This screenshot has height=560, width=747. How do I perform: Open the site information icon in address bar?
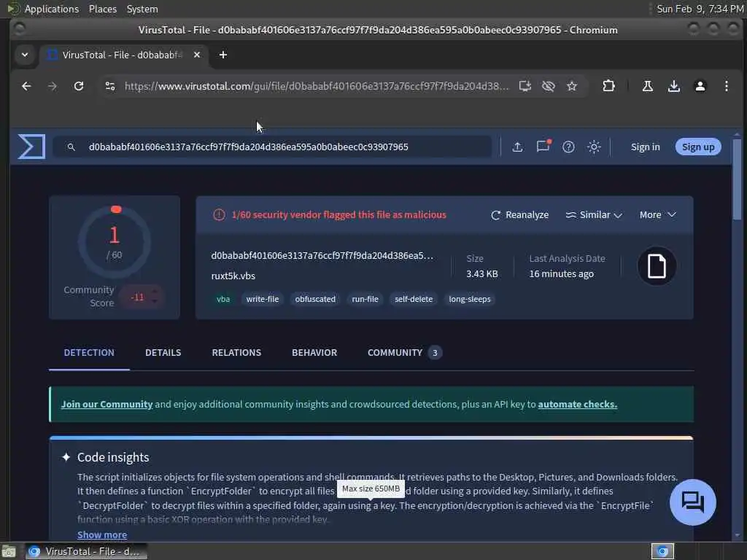[110, 86]
